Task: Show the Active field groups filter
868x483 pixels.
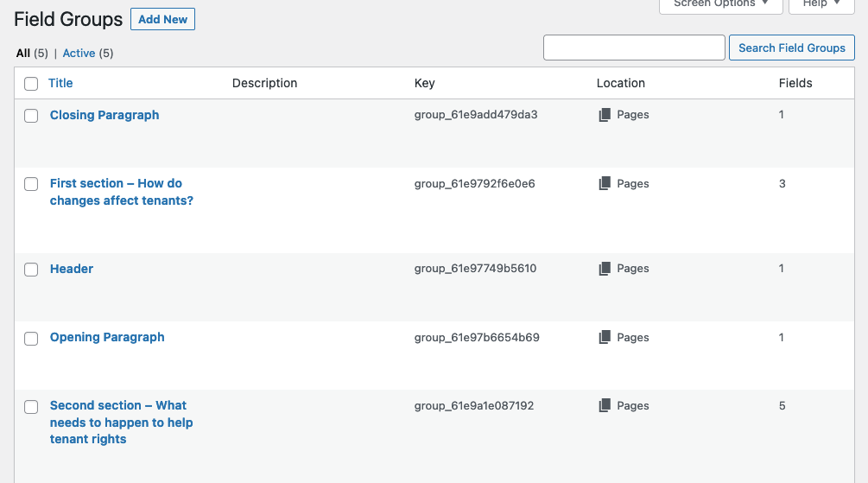Action: point(79,54)
